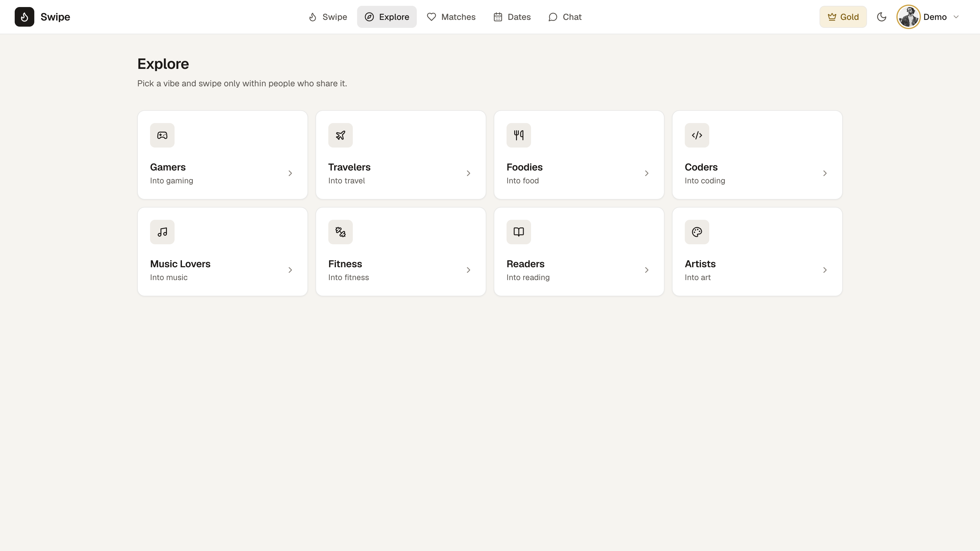Open the Fitness card chevron arrow
Screen dimensions: 980x551
click(468, 270)
